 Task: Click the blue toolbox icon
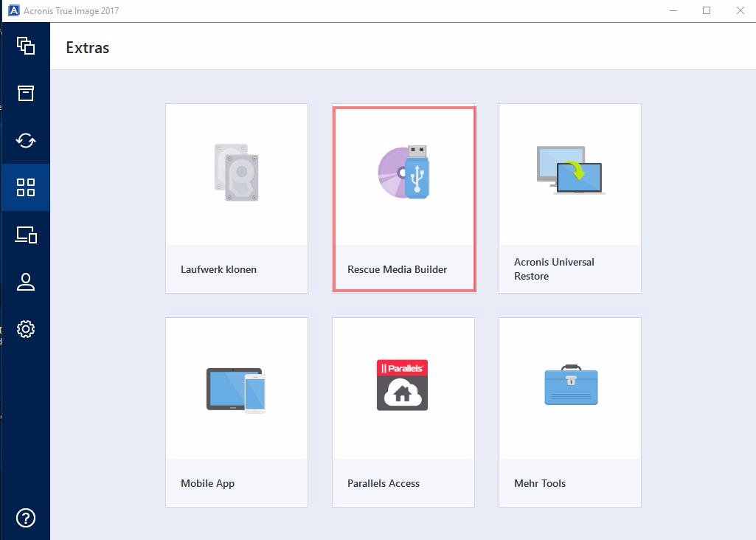pyautogui.click(x=571, y=385)
